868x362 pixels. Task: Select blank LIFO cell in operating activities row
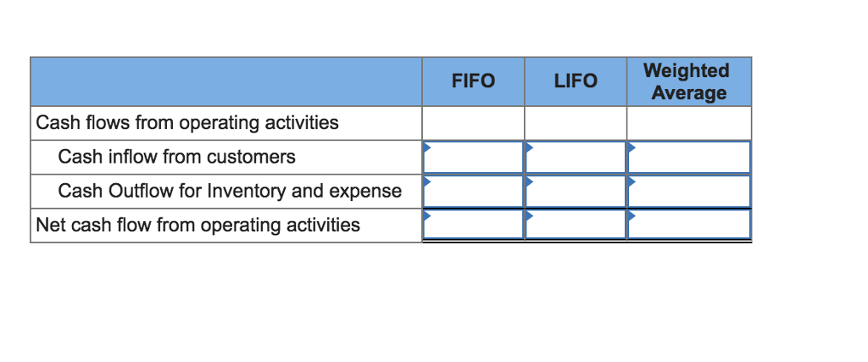[x=576, y=123]
